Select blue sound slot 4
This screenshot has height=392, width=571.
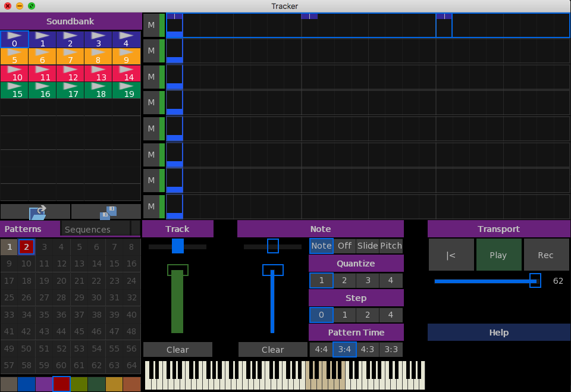pyautogui.click(x=127, y=39)
